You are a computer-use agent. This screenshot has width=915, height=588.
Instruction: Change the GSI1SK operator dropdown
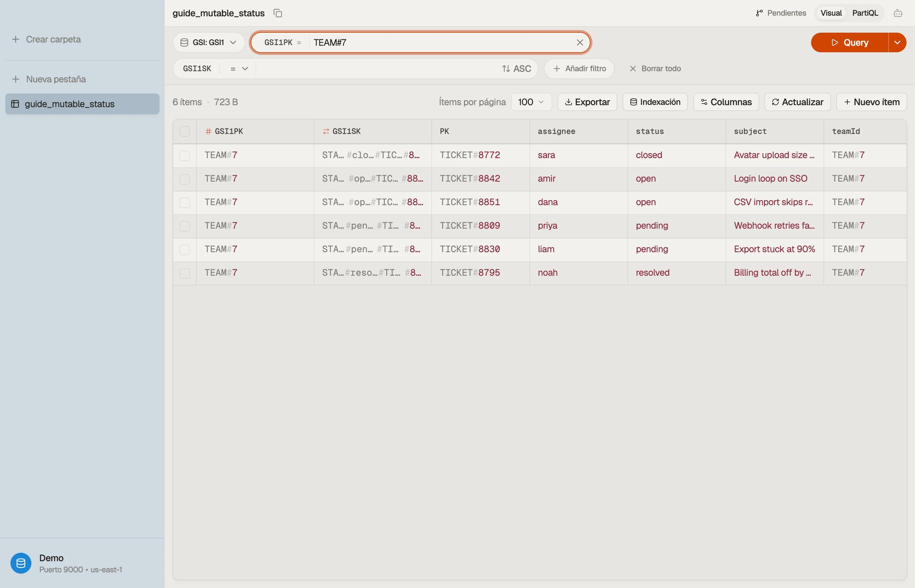pos(239,68)
